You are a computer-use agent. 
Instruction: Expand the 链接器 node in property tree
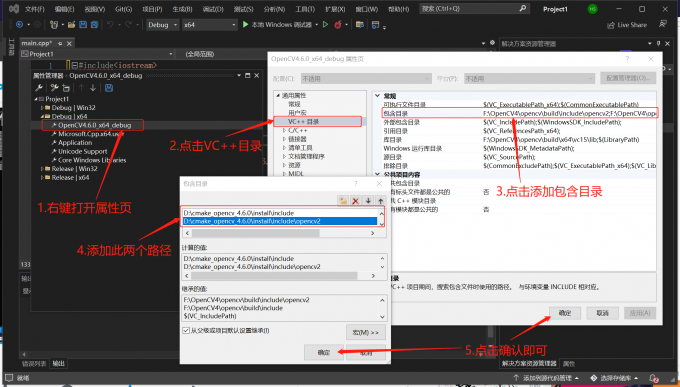click(x=284, y=139)
